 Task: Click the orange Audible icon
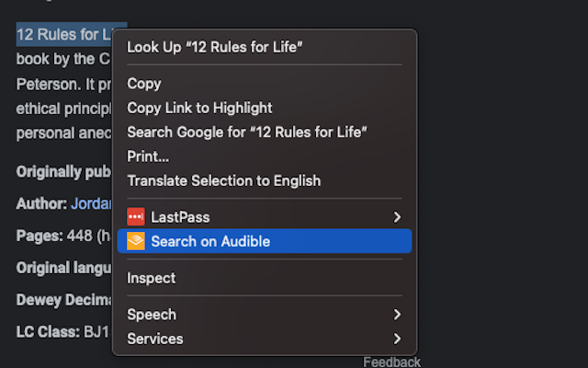tap(136, 241)
